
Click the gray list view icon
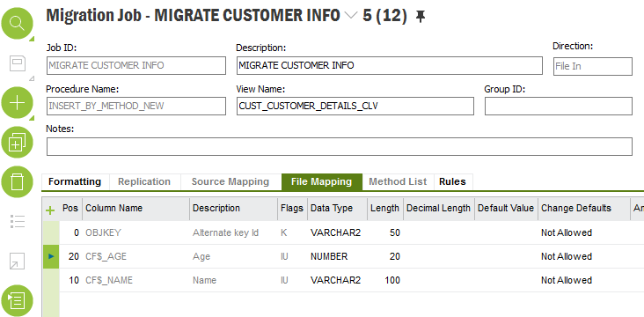pyautogui.click(x=18, y=221)
